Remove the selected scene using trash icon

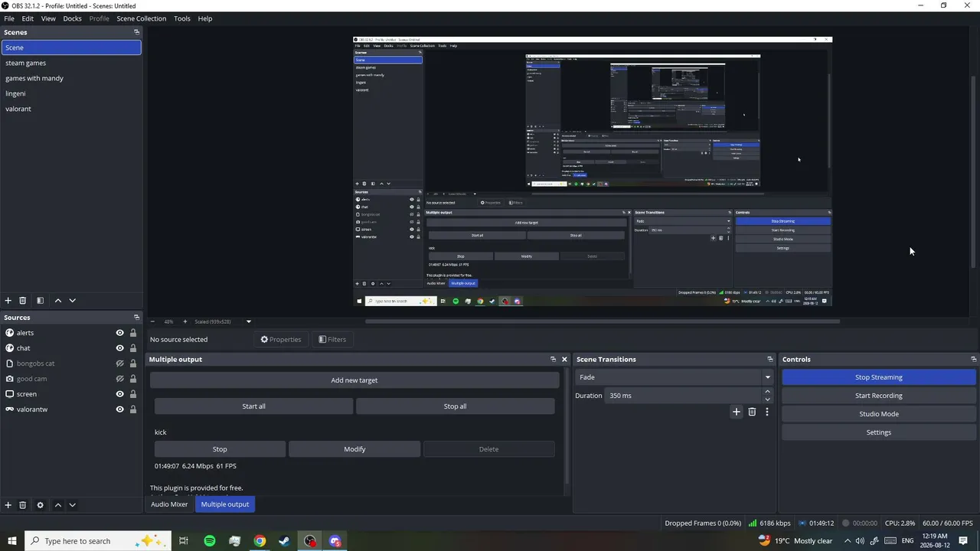(22, 301)
